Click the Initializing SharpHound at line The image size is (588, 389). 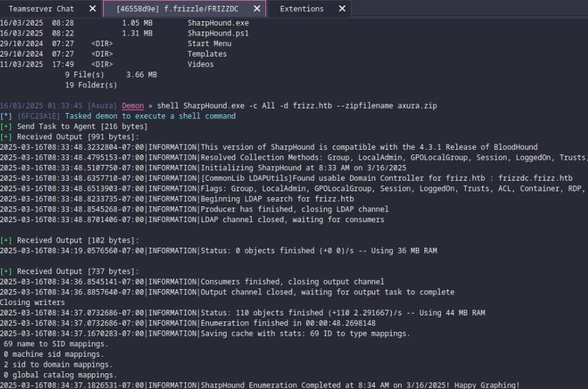tap(203, 168)
